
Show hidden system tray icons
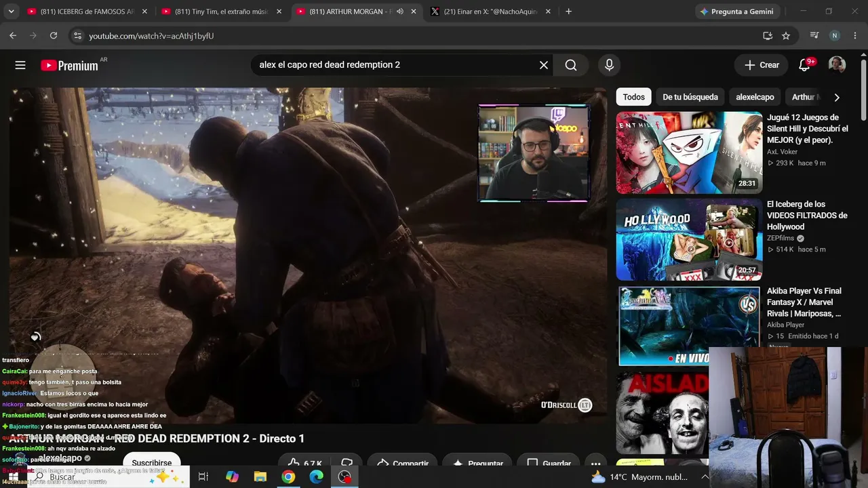705,477
